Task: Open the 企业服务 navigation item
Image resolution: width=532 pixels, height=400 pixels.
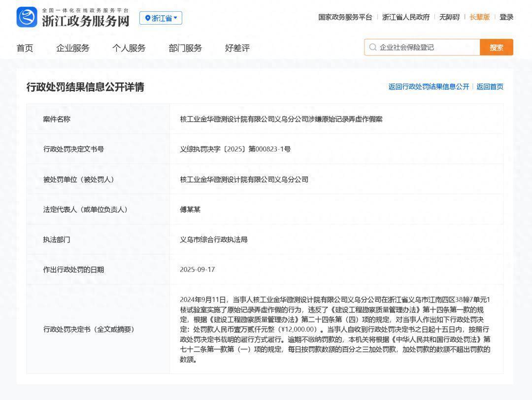Action: (x=72, y=48)
